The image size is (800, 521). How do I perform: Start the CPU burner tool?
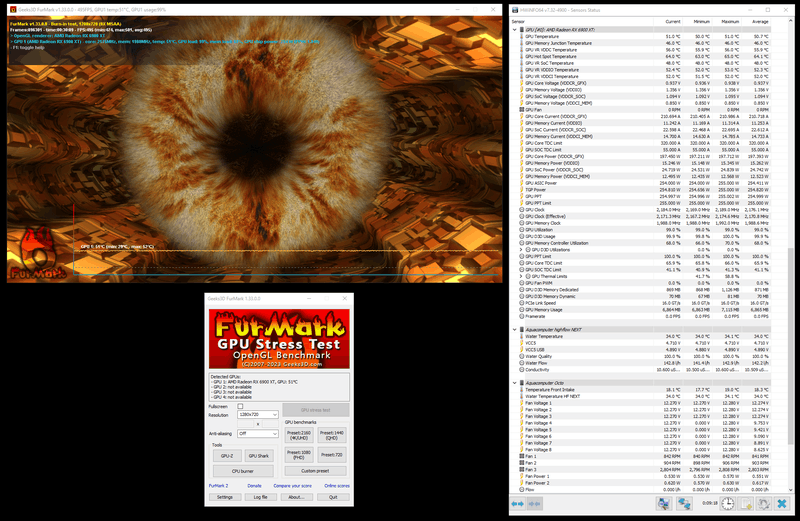point(243,471)
